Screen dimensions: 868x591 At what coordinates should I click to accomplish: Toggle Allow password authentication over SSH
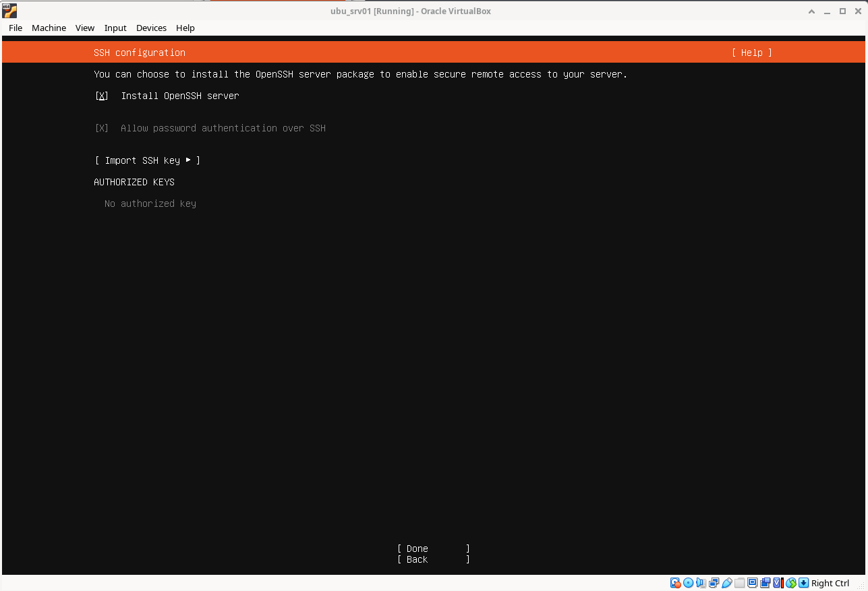102,128
